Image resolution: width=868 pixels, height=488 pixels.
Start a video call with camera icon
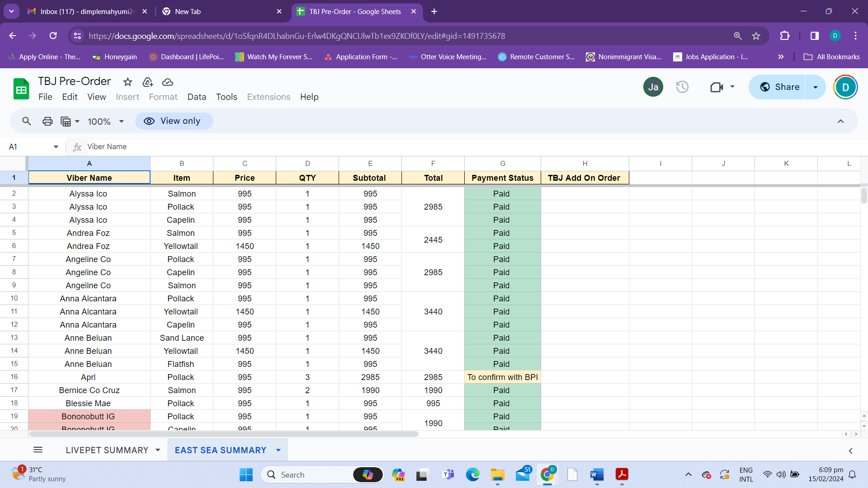coord(717,87)
